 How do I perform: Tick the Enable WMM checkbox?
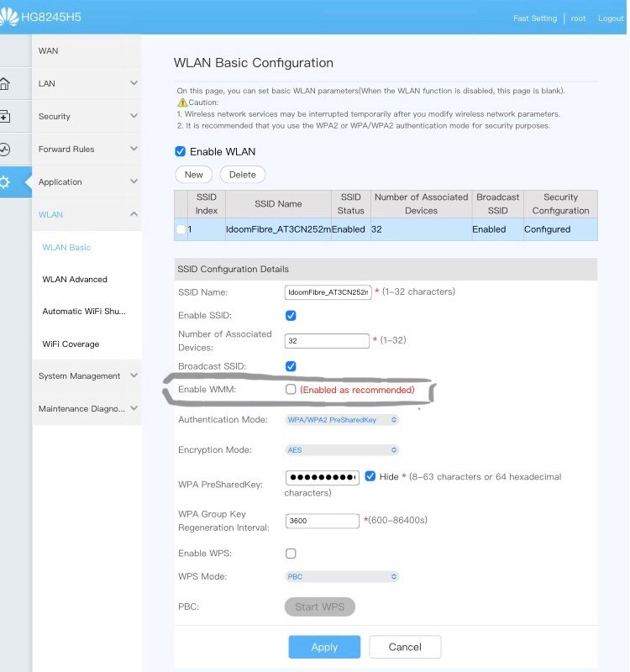pos(291,390)
